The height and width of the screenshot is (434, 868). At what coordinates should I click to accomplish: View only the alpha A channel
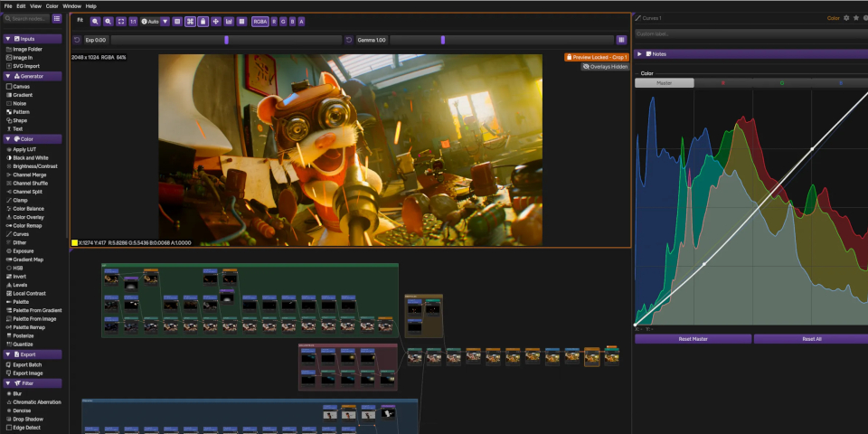[301, 22]
